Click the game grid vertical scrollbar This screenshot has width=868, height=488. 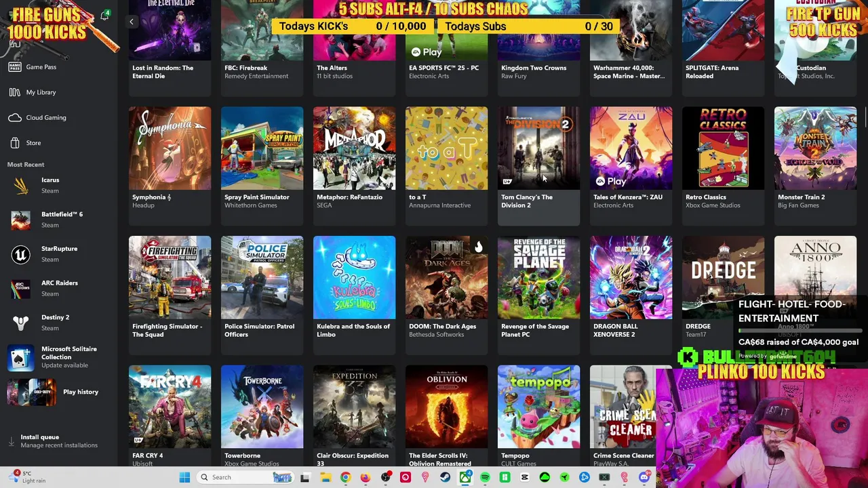point(865,115)
